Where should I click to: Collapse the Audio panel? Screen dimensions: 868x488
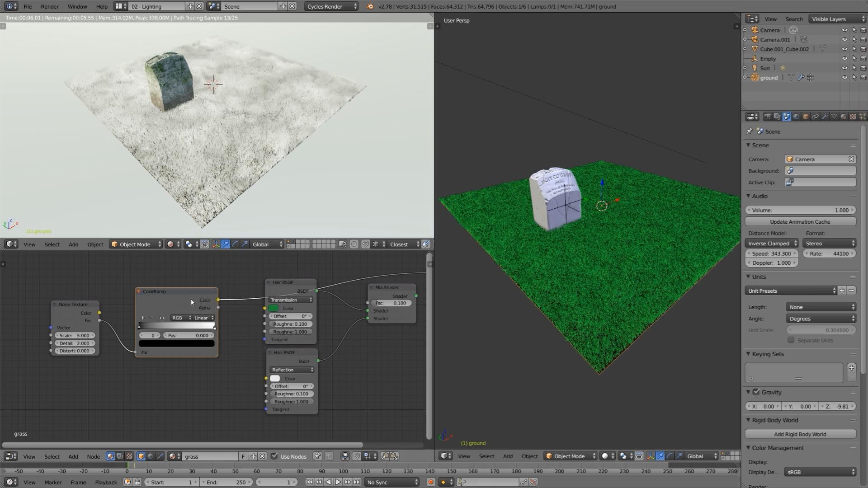tap(759, 196)
